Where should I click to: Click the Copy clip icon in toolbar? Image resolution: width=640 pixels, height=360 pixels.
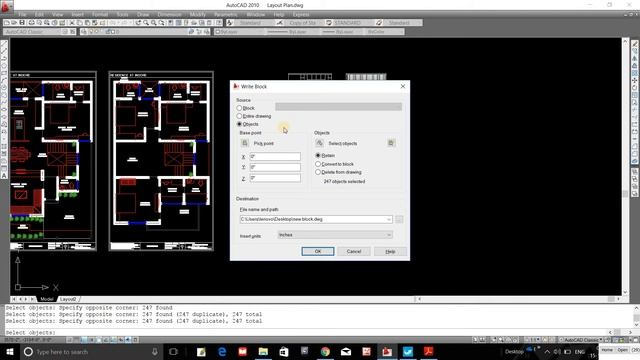tap(80, 23)
